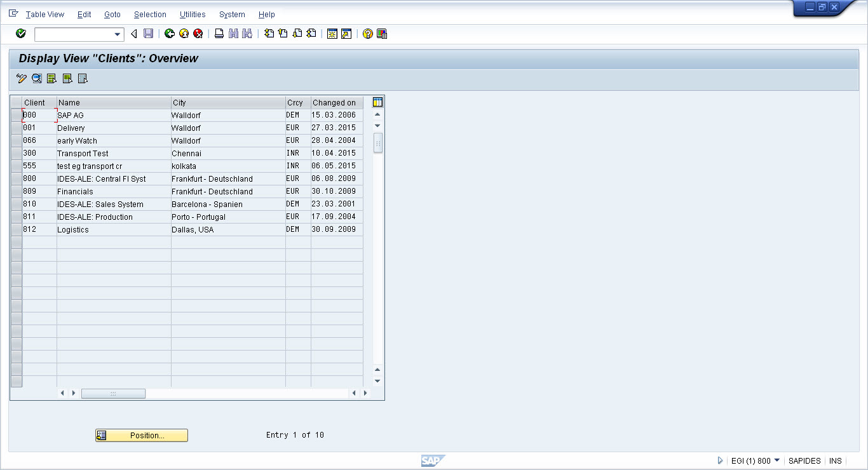Click INS mode indicator in status bar
This screenshot has height=470, width=868.
coord(835,460)
